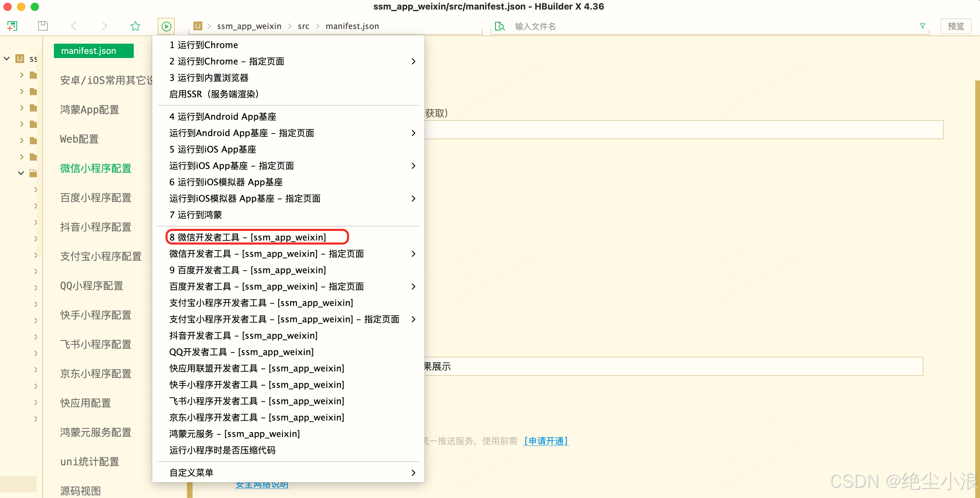Go forward with the right arrow icon
The height and width of the screenshot is (498, 980).
(104, 26)
